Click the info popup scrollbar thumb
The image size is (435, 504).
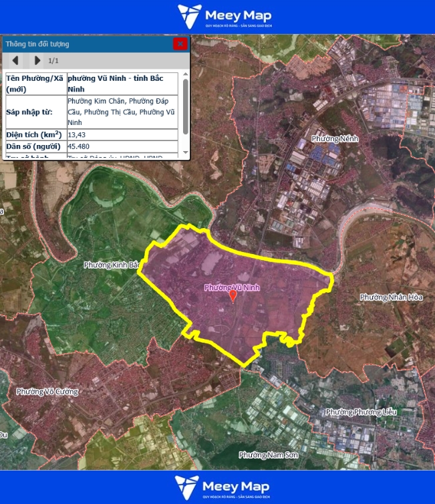point(185,106)
